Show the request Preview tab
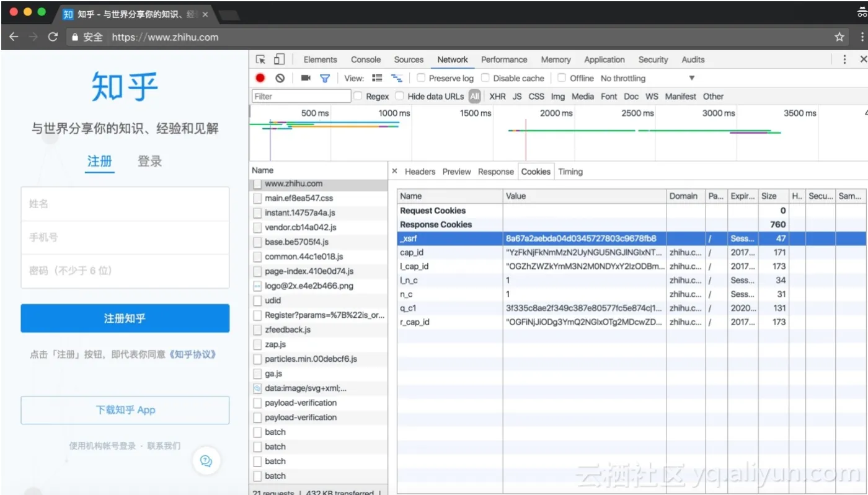This screenshot has width=868, height=495. point(456,172)
